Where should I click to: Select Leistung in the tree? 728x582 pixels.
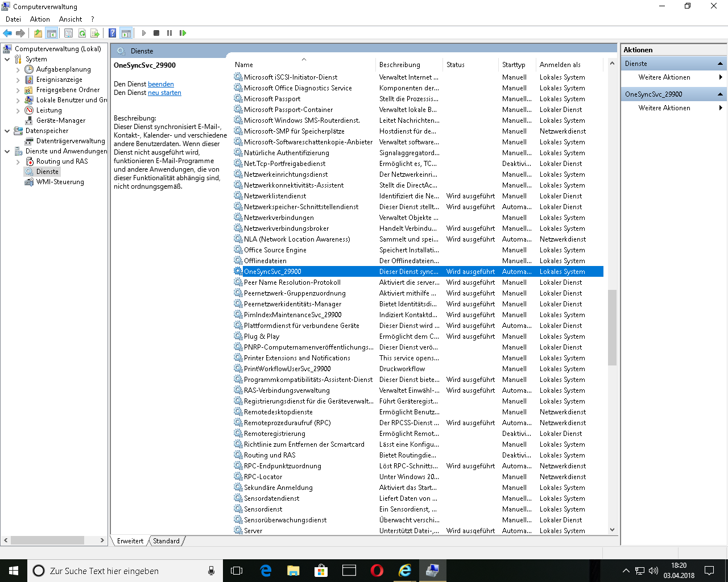pyautogui.click(x=49, y=110)
